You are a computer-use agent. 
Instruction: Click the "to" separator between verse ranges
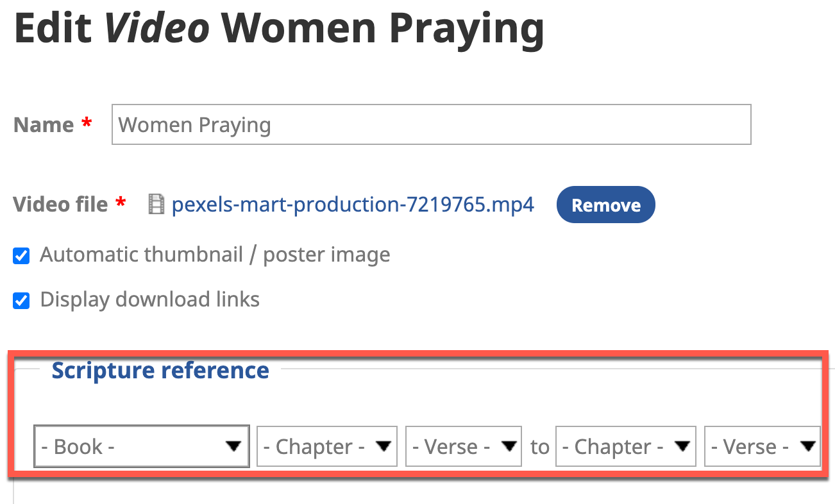click(539, 447)
